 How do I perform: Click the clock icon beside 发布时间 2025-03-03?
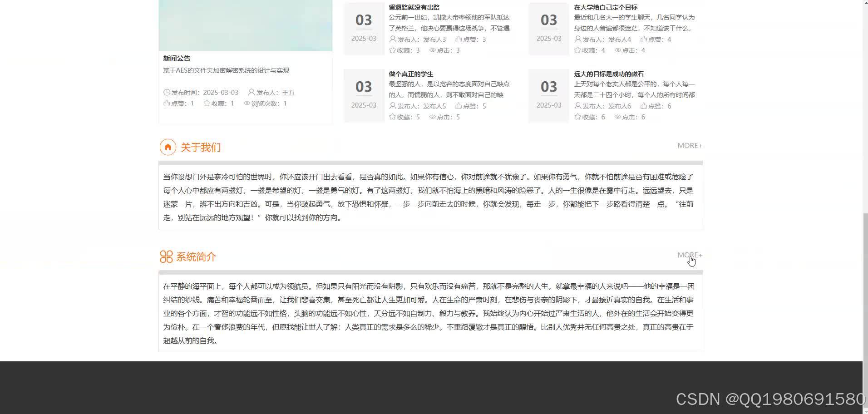point(167,92)
